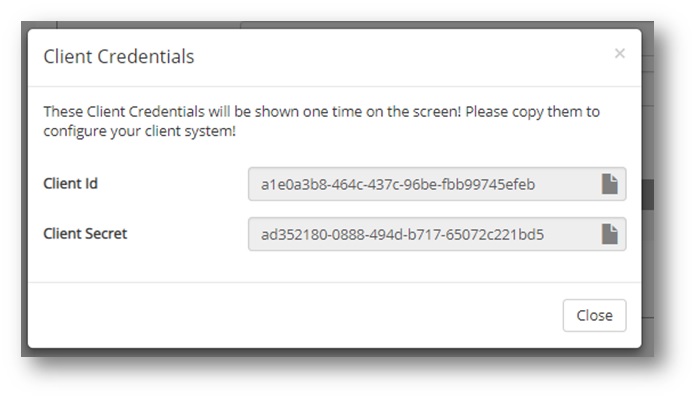Click the bold Client Secret label
Image resolution: width=696 pixels, height=399 pixels.
(85, 233)
